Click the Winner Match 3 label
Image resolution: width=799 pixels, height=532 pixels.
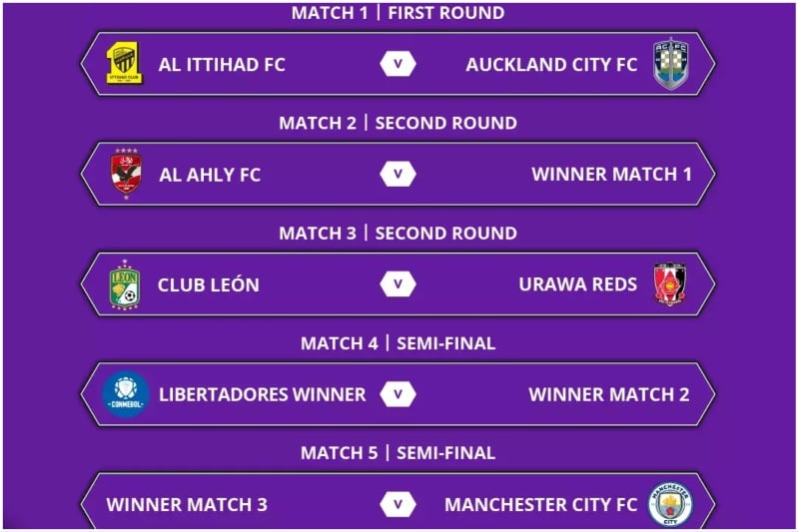click(187, 504)
